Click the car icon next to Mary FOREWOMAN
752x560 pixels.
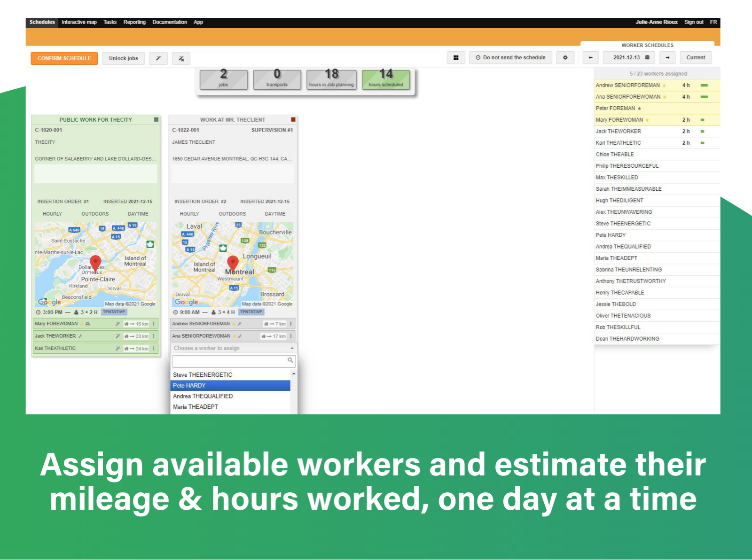pos(87,324)
